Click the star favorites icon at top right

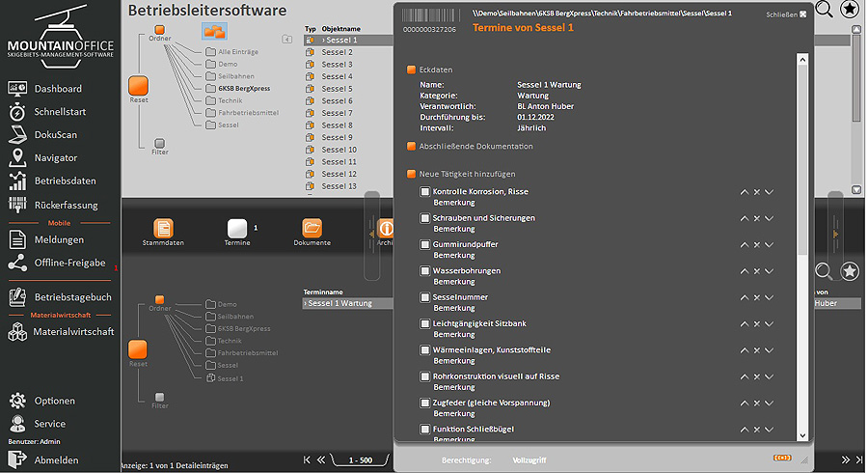coord(850,10)
